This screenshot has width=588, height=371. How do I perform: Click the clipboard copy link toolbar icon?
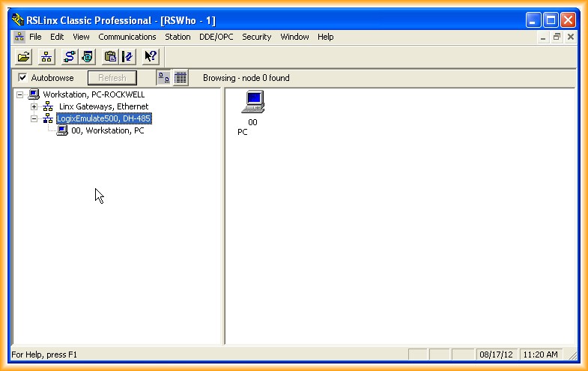110,56
